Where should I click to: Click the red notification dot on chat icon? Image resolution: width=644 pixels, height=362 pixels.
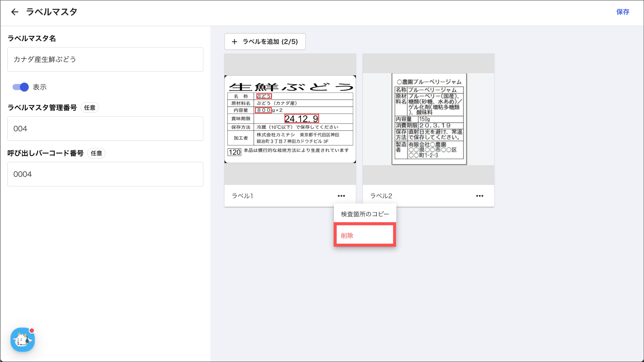pyautogui.click(x=32, y=330)
